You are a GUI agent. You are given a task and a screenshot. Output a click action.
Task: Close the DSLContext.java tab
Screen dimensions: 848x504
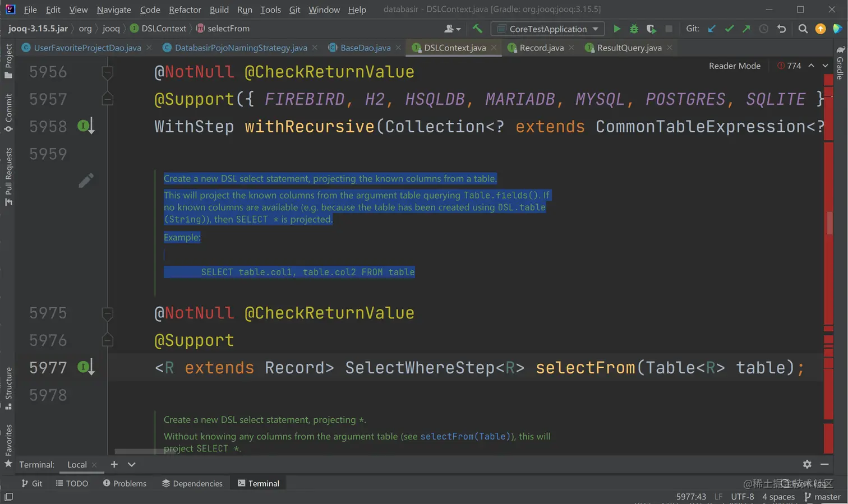(494, 48)
